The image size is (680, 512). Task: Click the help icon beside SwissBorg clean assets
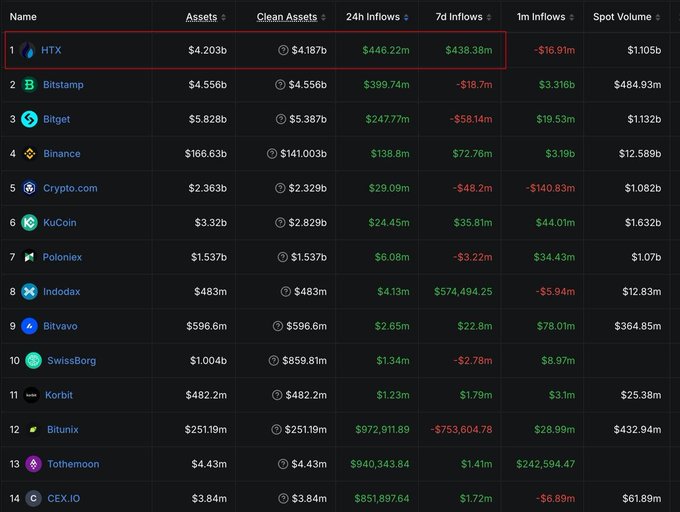pos(274,361)
